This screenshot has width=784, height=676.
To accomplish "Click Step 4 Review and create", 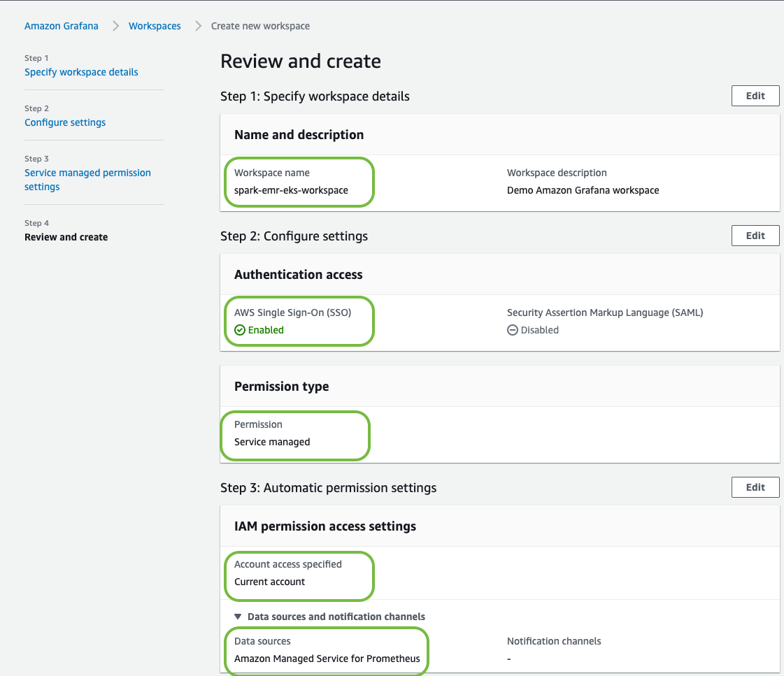I will (66, 237).
